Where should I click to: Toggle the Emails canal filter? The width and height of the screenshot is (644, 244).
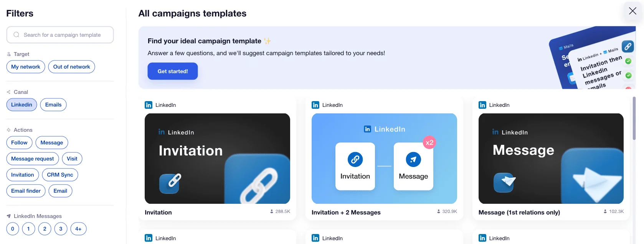[53, 105]
